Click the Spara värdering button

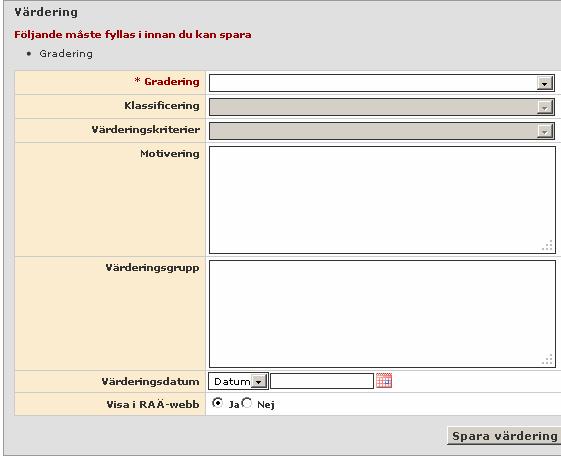pos(504,436)
